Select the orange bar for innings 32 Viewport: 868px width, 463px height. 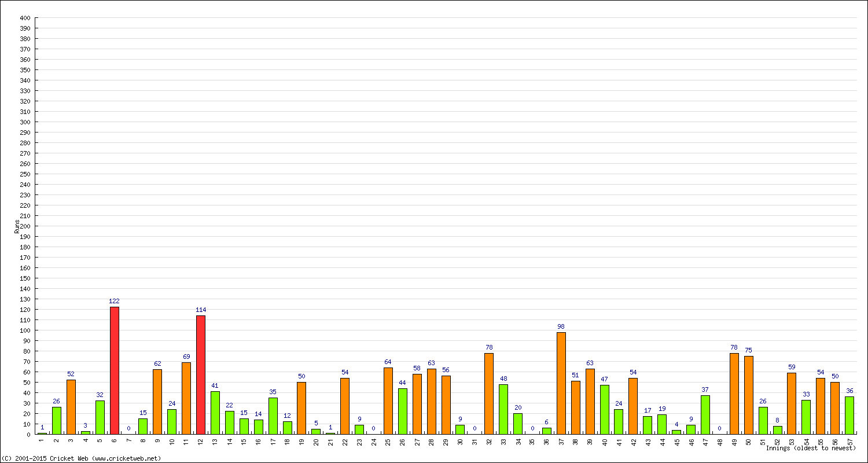click(x=489, y=394)
